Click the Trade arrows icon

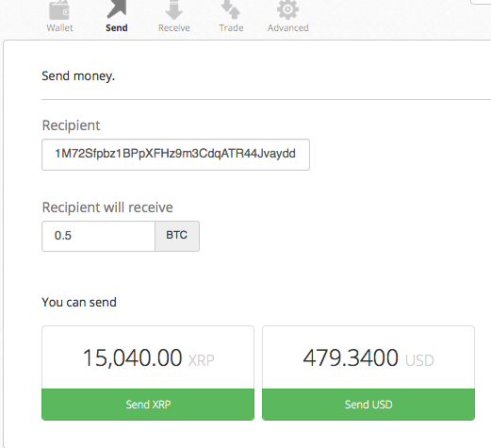[x=231, y=9]
